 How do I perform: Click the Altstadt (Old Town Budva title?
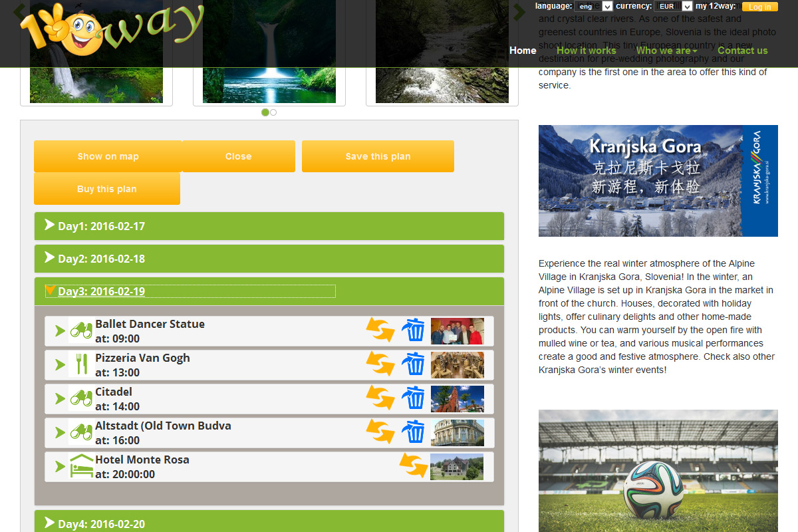pos(163,426)
